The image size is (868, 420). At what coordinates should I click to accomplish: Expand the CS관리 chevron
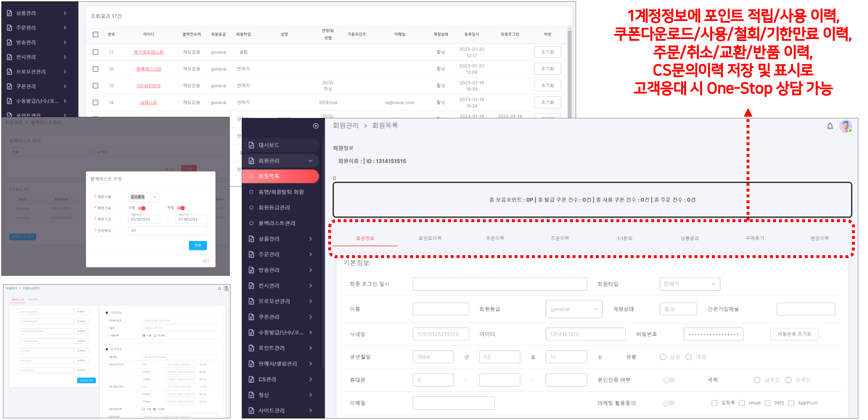click(311, 379)
